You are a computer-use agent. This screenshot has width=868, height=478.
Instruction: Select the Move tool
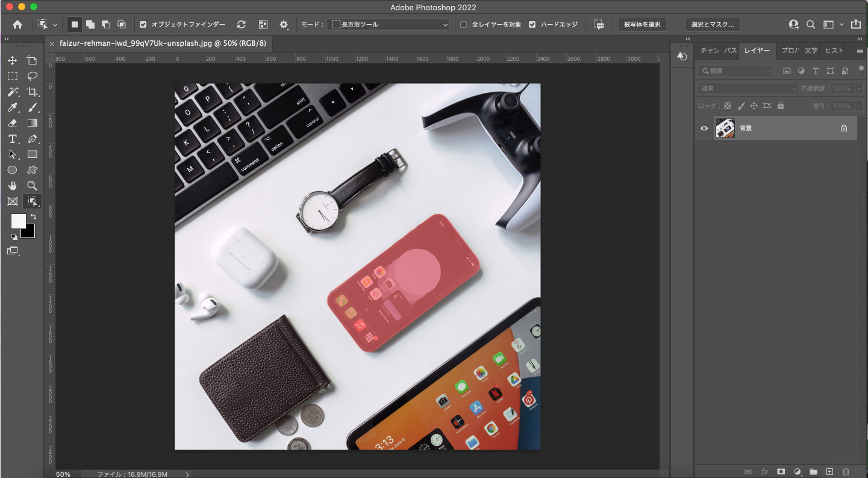12,60
